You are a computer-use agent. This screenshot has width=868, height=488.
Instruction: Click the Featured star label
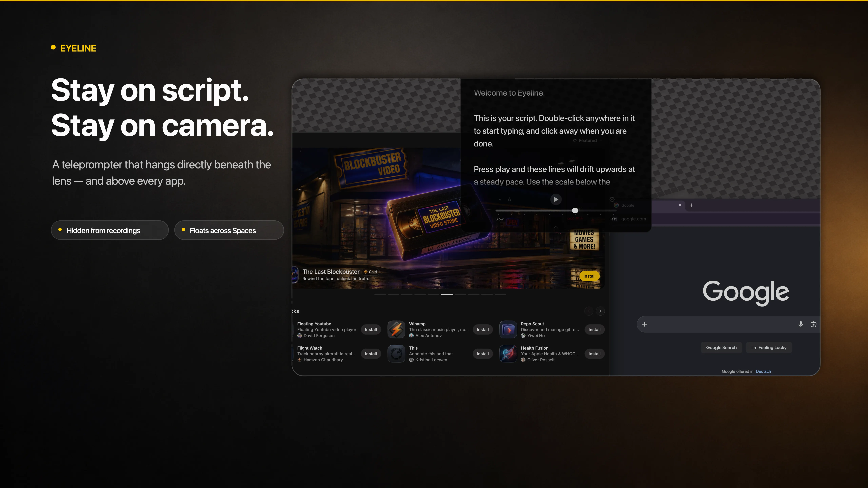585,141
